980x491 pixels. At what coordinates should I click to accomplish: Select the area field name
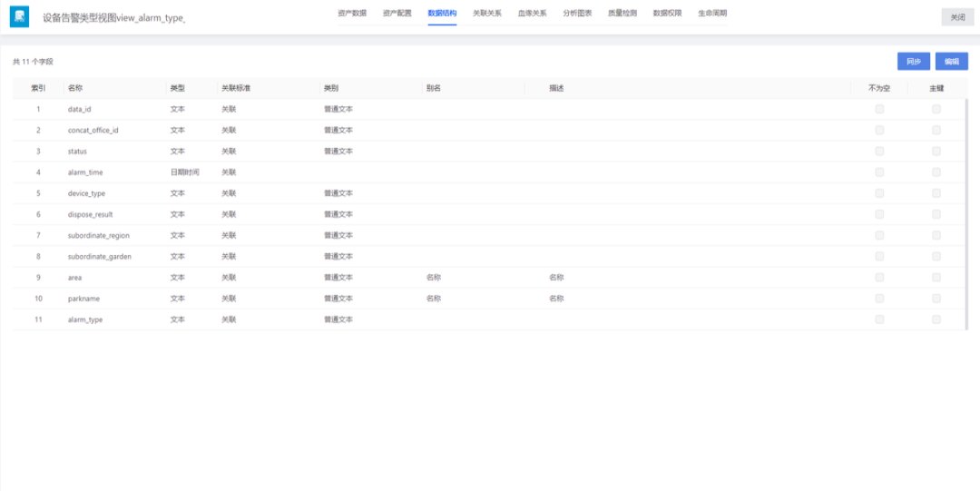point(75,277)
